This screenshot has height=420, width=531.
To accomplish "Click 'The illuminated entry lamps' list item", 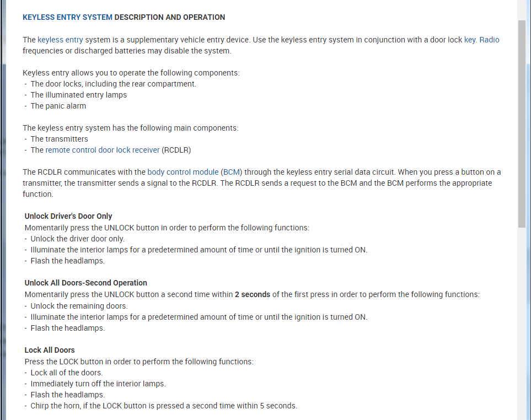I will (x=78, y=95).
